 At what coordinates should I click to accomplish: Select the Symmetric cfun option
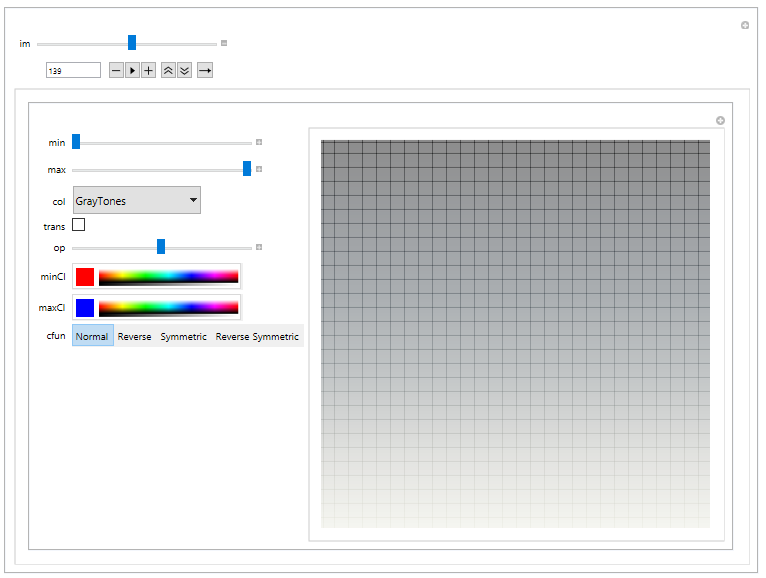point(184,336)
